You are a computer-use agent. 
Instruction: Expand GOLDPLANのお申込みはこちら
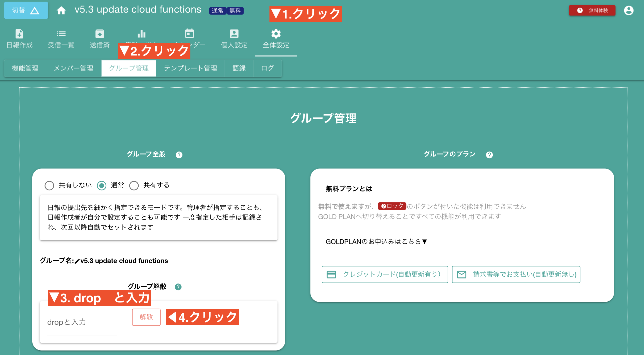[x=376, y=241]
